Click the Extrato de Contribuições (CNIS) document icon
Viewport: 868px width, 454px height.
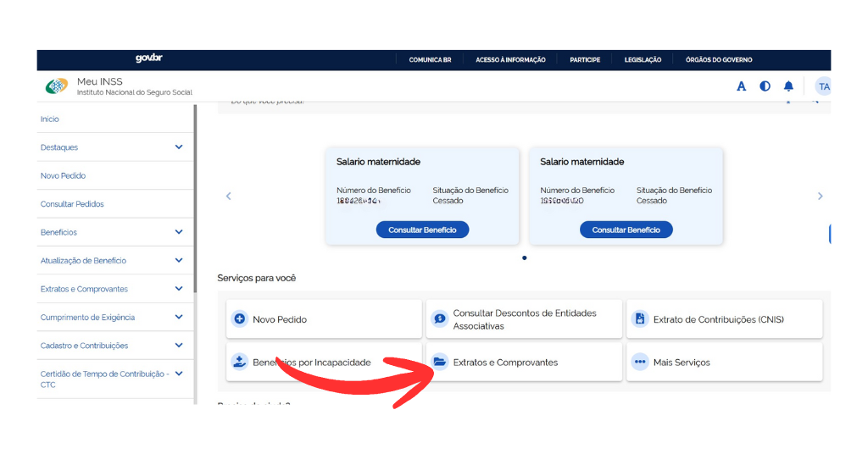click(x=640, y=319)
